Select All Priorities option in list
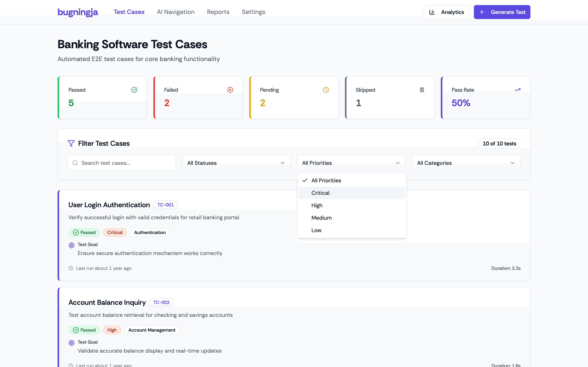The height and width of the screenshot is (367, 588). click(x=352, y=180)
